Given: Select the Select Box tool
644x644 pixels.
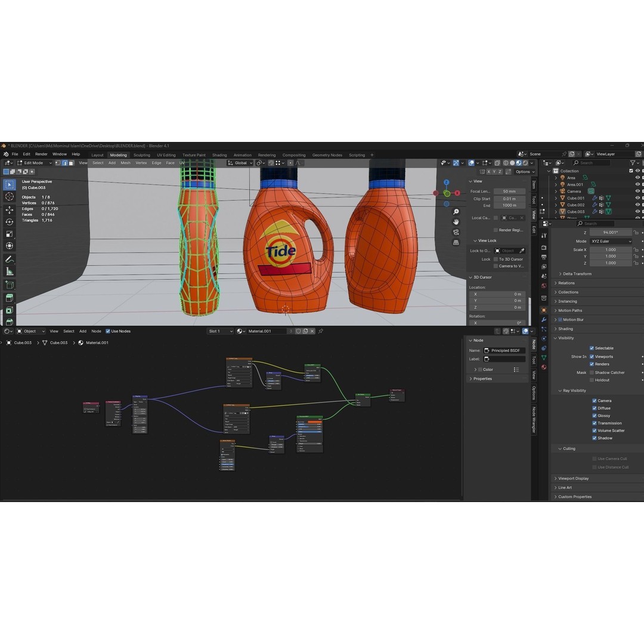Looking at the screenshot, I should (10, 185).
